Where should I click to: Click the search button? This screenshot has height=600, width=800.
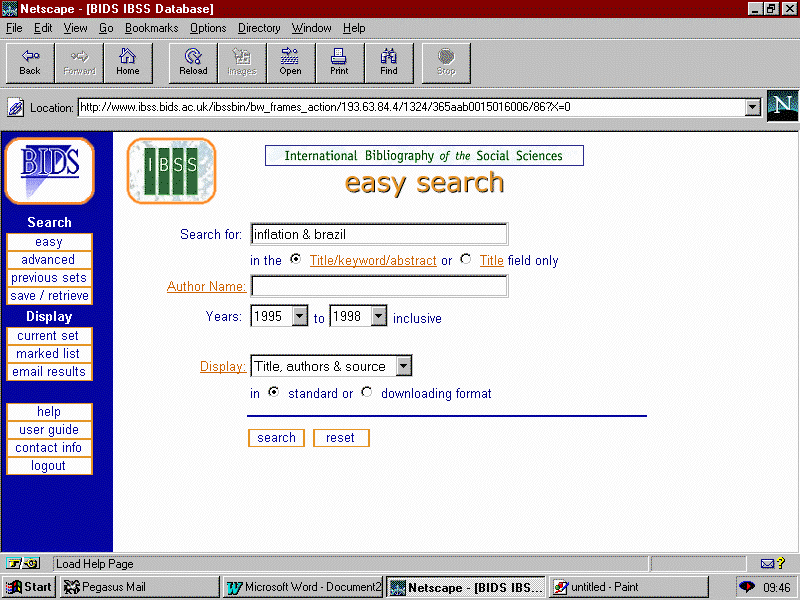tap(277, 438)
